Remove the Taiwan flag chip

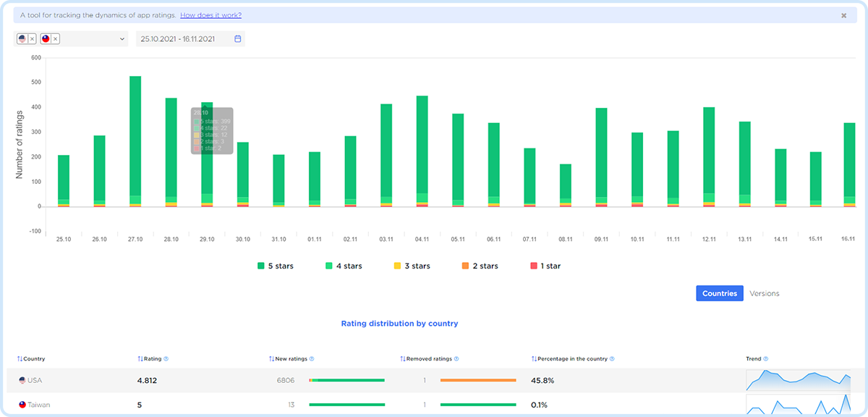pyautogui.click(x=56, y=39)
